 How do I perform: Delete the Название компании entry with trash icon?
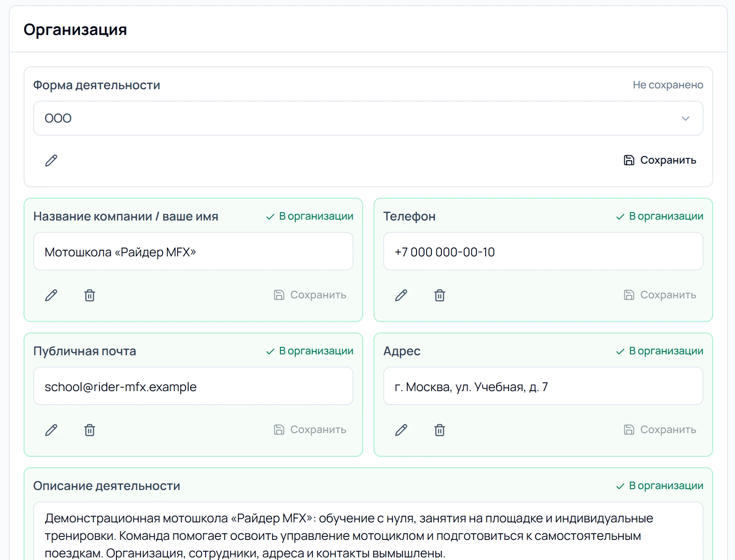pos(90,295)
